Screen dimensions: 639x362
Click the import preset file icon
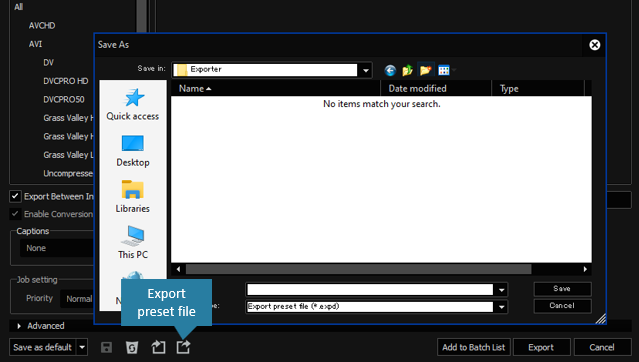pyautogui.click(x=158, y=347)
